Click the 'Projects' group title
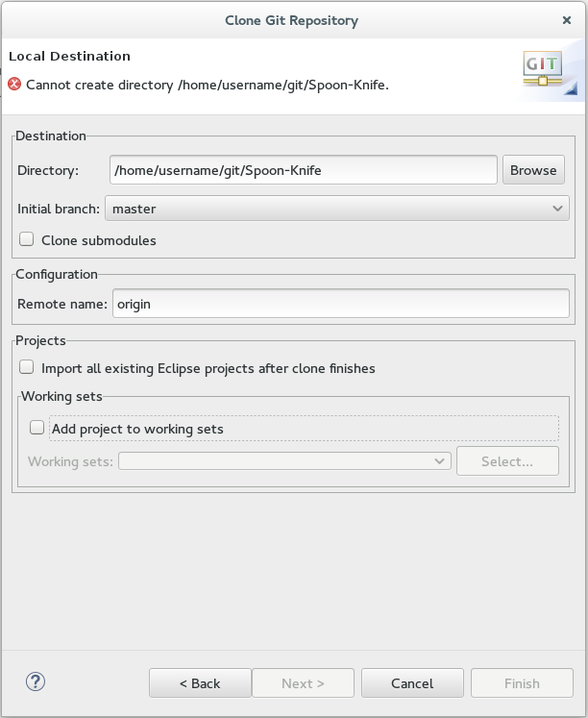 tap(40, 340)
